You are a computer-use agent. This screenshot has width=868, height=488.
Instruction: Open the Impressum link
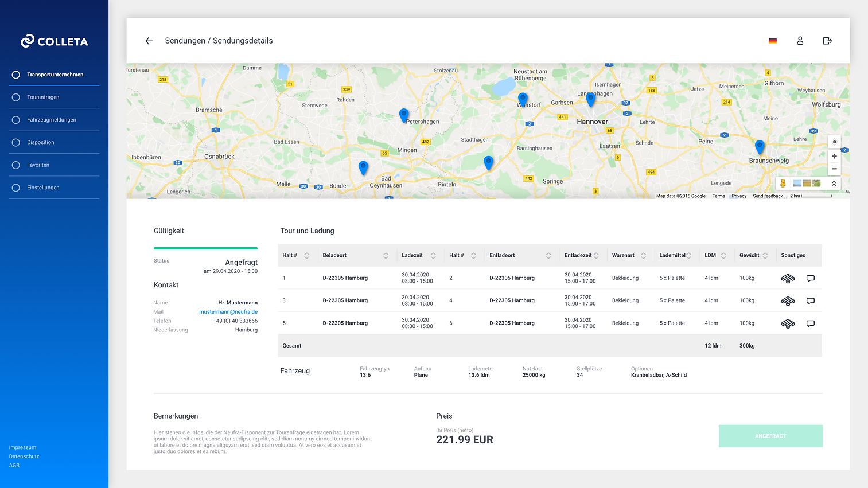pos(22,447)
